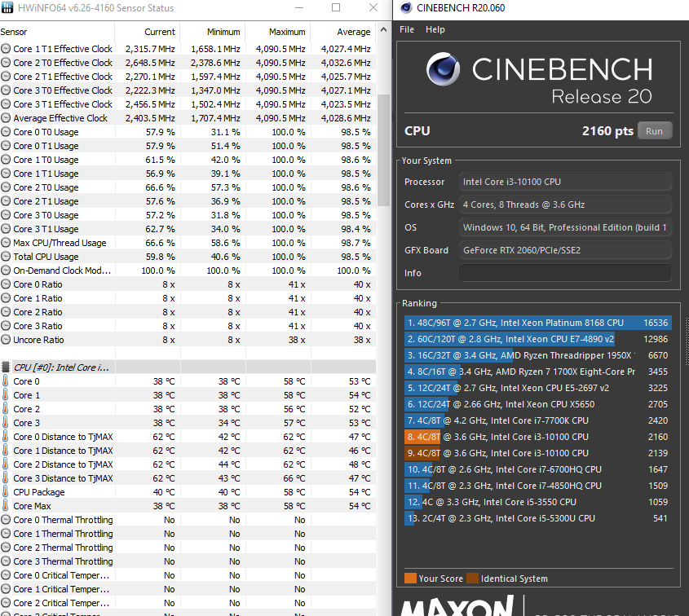
Task: Open the Help menu in Cinebench
Action: (435, 29)
